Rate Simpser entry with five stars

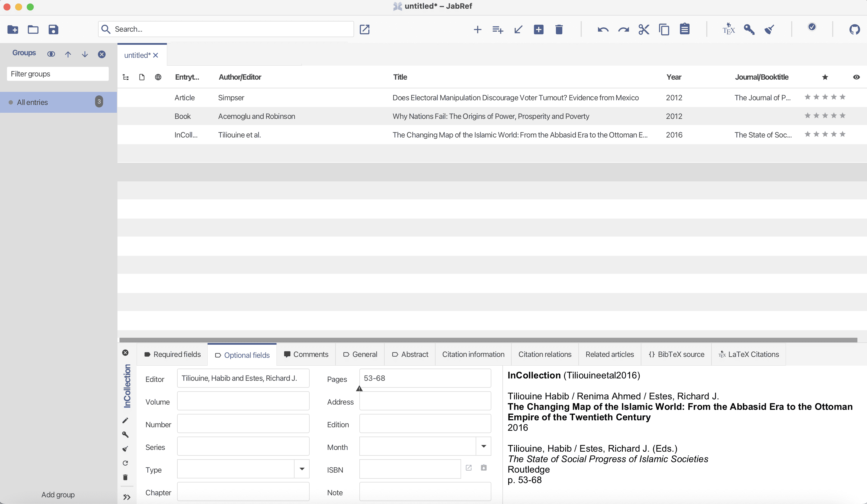click(x=843, y=97)
